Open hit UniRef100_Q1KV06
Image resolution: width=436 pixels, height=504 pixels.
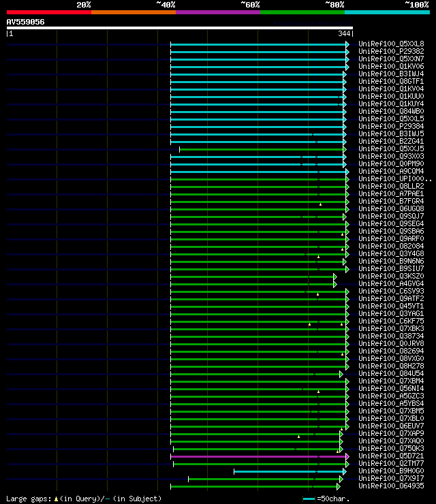click(x=391, y=66)
